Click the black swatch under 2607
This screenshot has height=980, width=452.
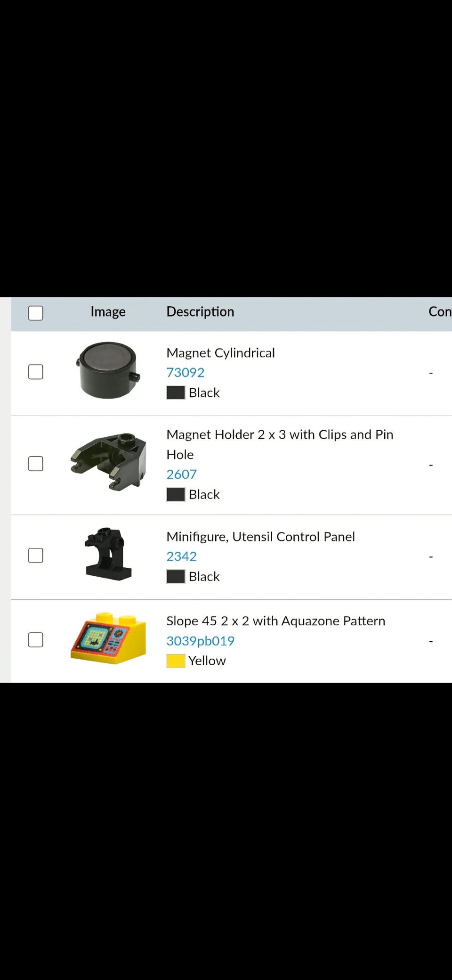pyautogui.click(x=176, y=495)
